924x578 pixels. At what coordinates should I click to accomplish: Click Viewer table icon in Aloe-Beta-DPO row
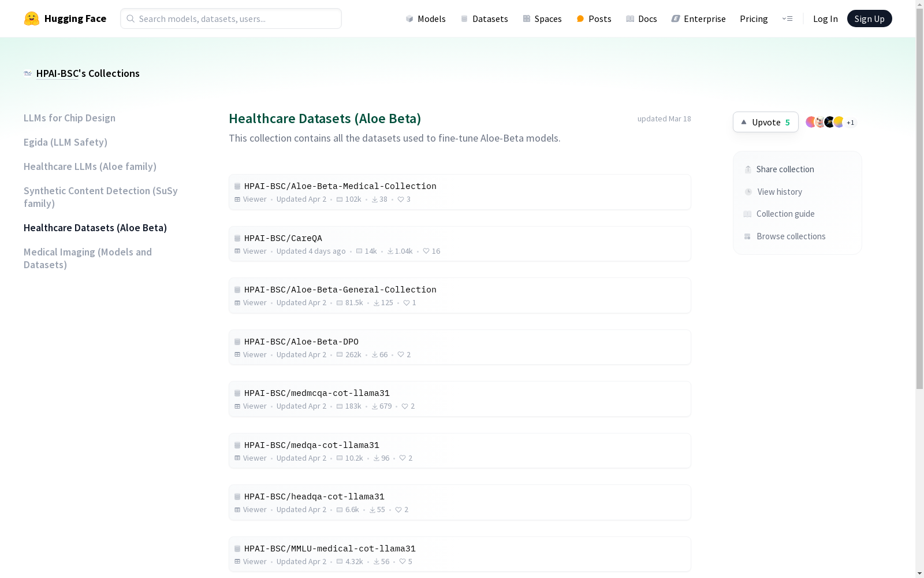[x=237, y=354]
